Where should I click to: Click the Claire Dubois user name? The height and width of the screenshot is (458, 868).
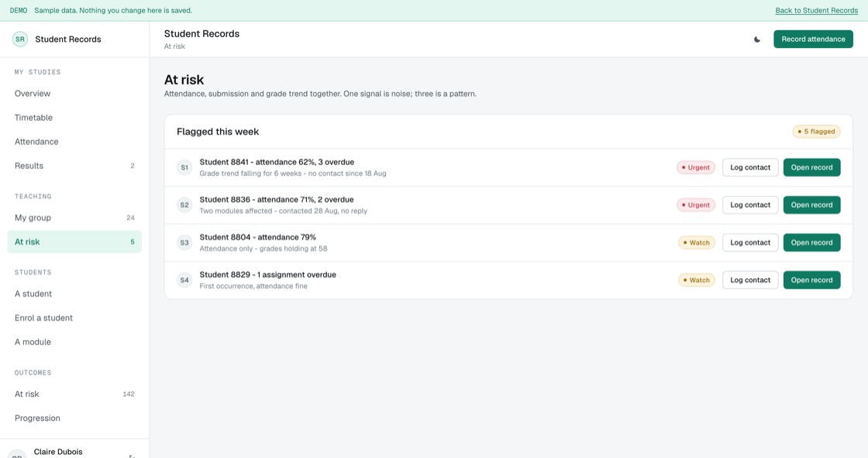coord(58,452)
